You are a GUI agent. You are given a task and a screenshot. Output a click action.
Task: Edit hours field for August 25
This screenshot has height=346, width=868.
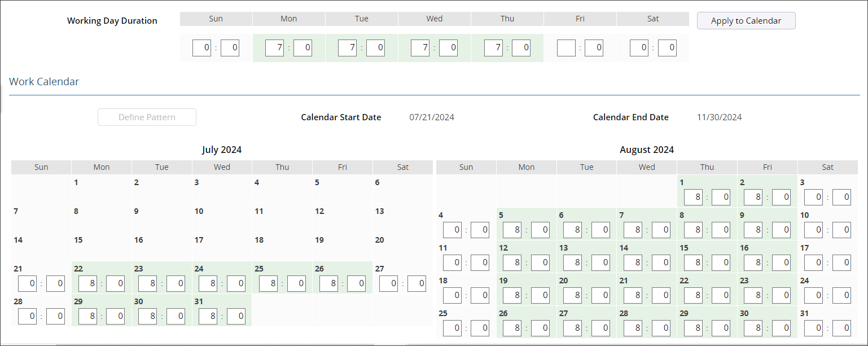[x=452, y=328]
